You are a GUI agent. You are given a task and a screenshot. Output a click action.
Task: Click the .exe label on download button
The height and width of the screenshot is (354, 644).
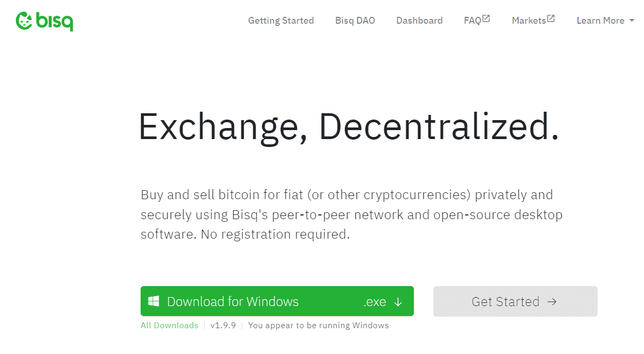click(375, 302)
